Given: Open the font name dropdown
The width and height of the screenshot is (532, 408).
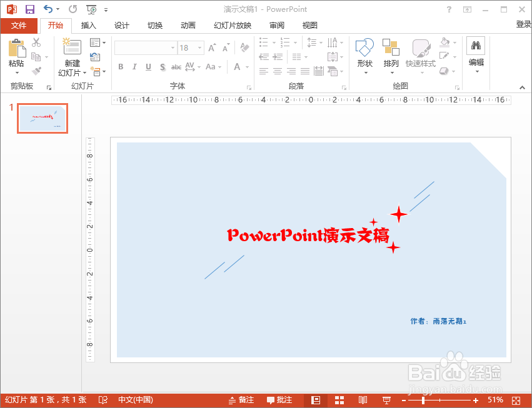Looking at the screenshot, I should click(173, 48).
